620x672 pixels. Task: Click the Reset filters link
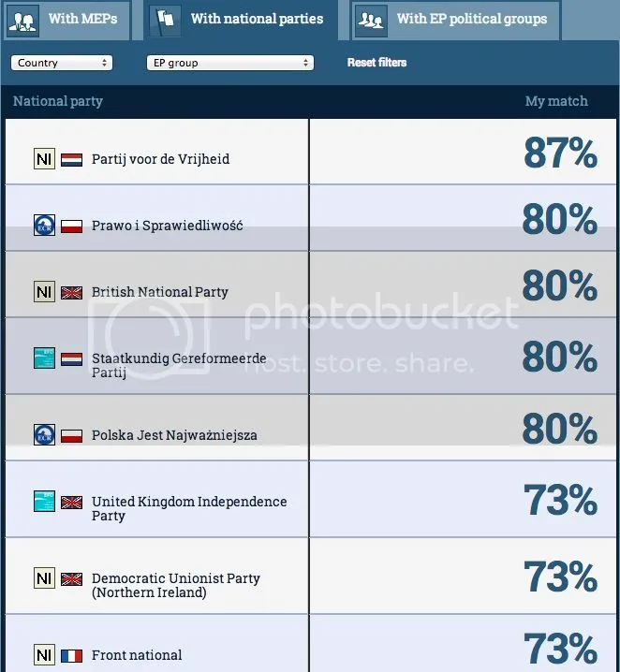click(x=376, y=63)
